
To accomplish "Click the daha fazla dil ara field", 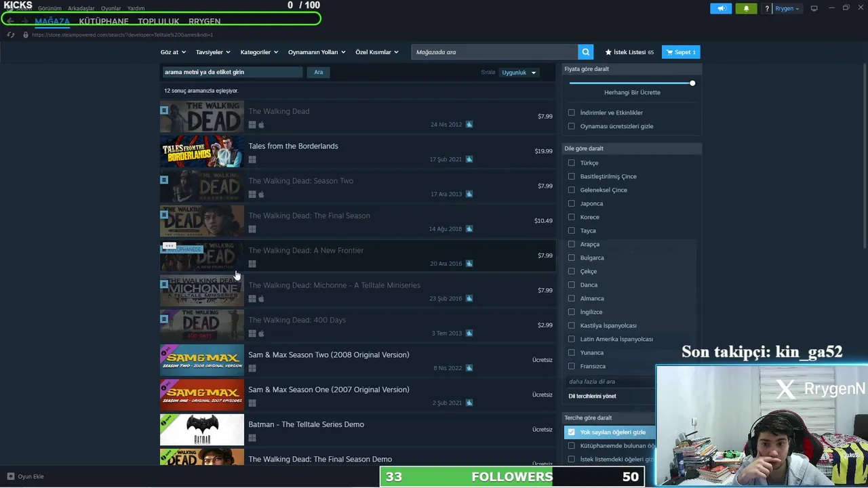I will coord(610,382).
